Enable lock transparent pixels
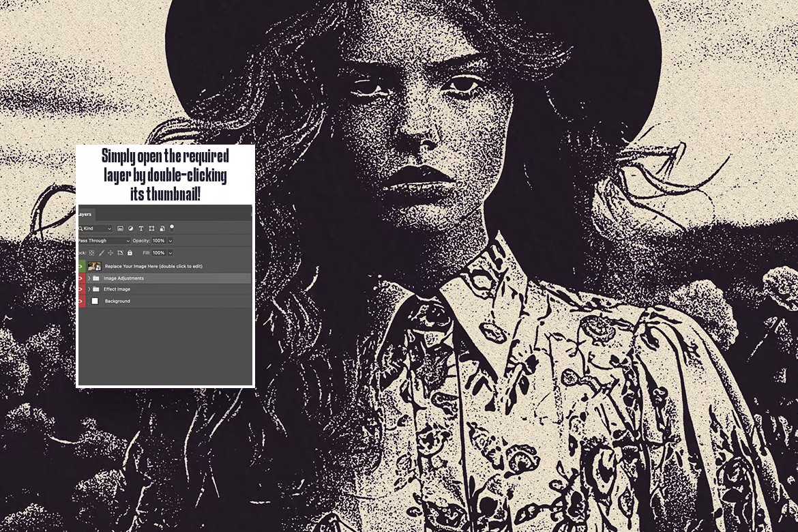Screen dimensions: 798x532 click(91, 253)
